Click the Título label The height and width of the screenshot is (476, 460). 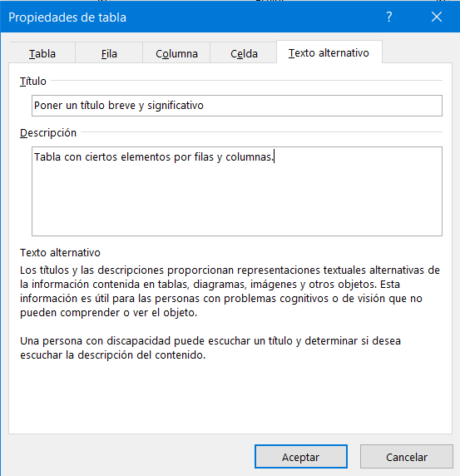[x=33, y=81]
